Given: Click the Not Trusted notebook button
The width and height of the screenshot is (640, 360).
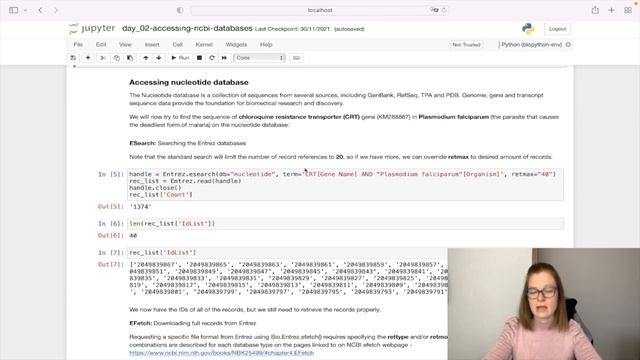Looking at the screenshot, I should click(466, 44).
